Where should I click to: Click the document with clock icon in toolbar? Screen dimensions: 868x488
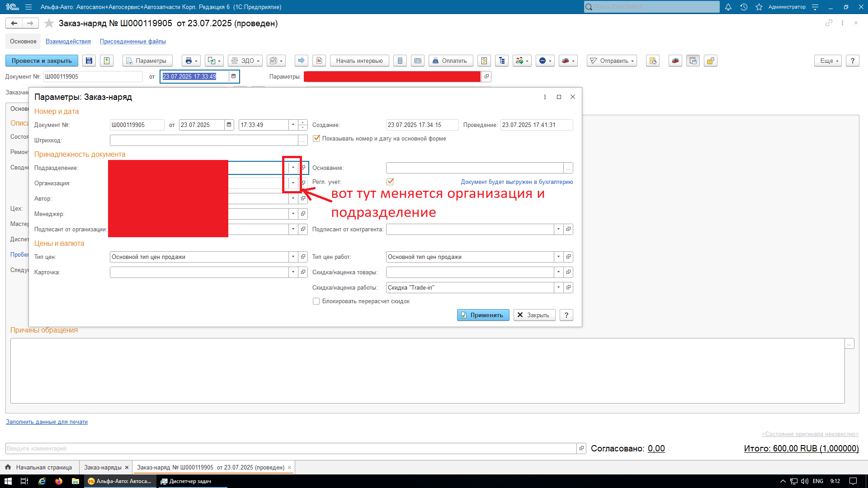click(653, 61)
